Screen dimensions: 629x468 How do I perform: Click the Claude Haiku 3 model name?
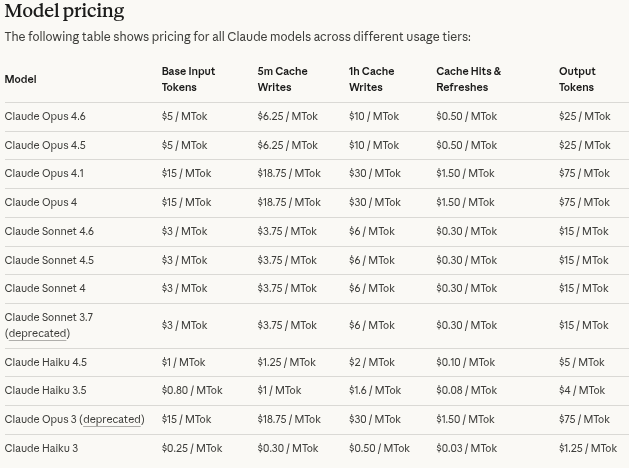coord(41,448)
